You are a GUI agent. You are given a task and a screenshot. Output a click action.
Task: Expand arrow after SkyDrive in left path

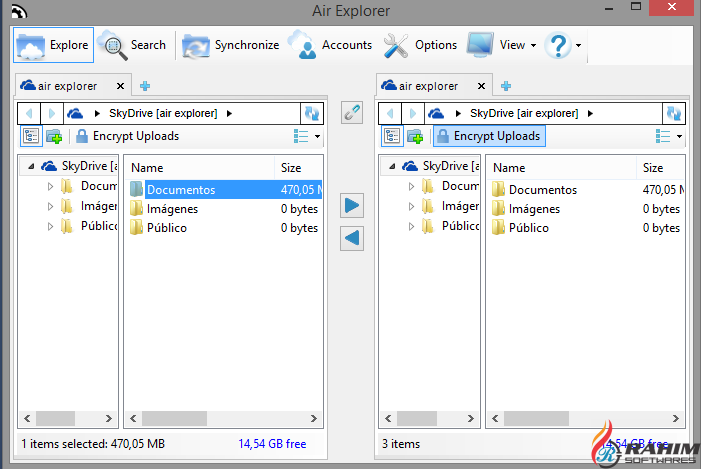click(x=229, y=114)
